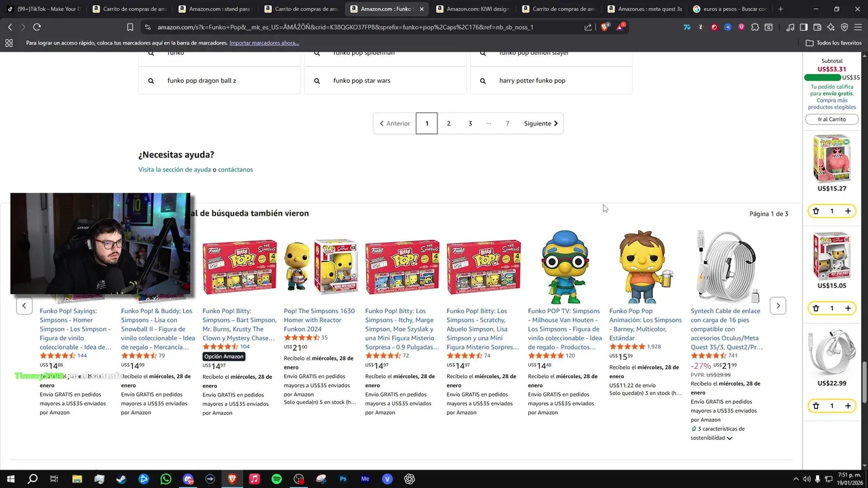868x488 pixels.
Task: Open the Barney Funko Pop thumbnail
Action: (646, 266)
